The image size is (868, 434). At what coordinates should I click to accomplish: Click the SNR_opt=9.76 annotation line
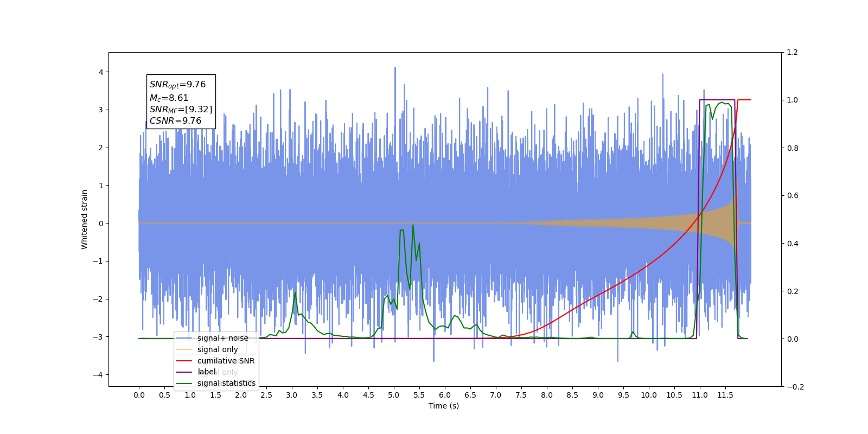[x=177, y=85]
